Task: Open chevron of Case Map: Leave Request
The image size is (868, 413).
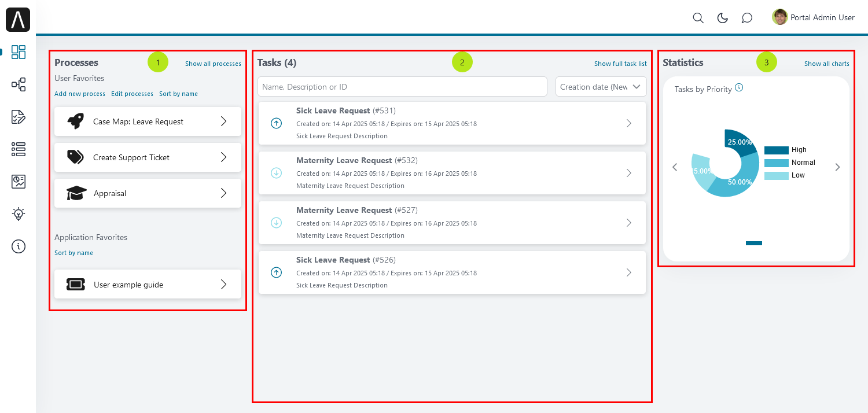Action: coord(223,121)
